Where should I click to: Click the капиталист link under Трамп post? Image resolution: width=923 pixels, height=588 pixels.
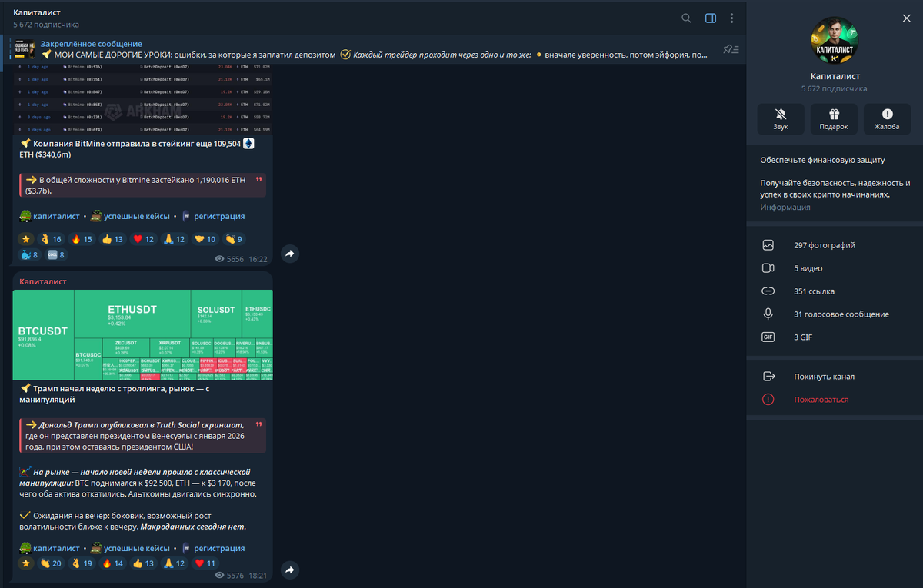click(x=57, y=548)
